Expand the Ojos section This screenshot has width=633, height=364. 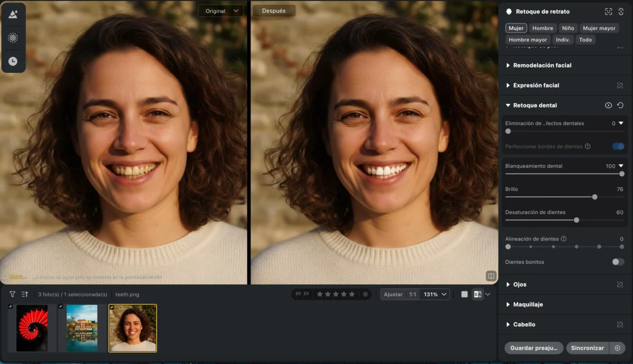pos(520,285)
